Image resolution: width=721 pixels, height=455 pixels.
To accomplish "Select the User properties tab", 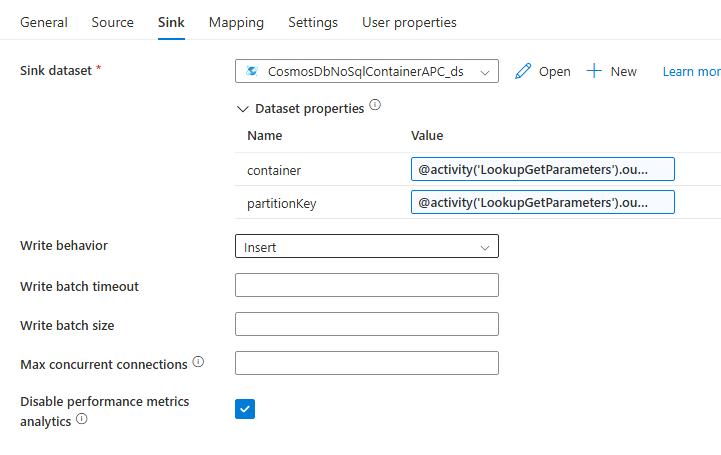I will tap(409, 22).
